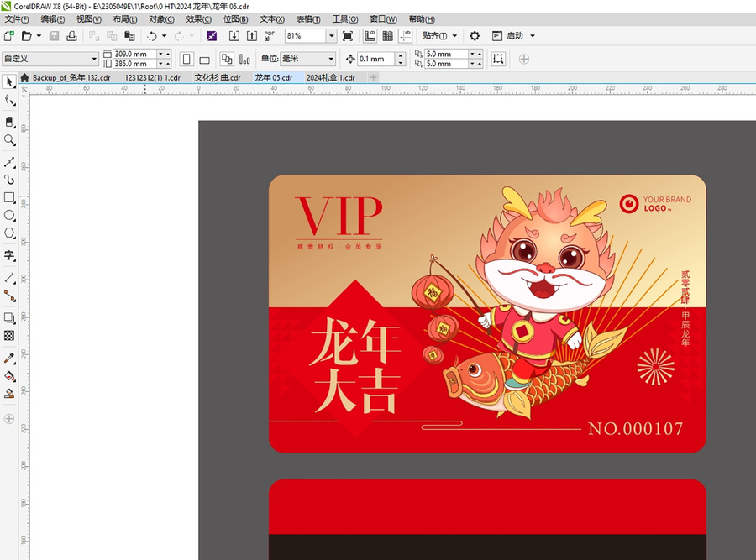This screenshot has height=560, width=756.
Task: Open the 文本 menu
Action: coord(272,19)
